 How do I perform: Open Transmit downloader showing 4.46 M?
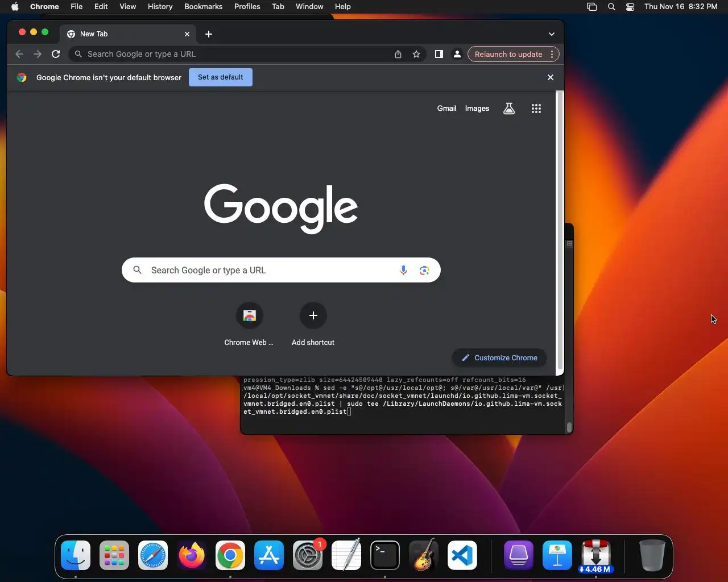pos(595,555)
